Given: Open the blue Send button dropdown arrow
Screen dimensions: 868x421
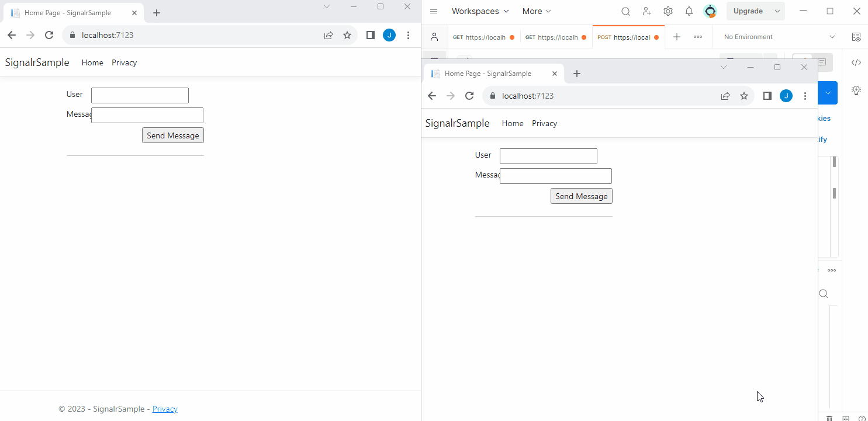Looking at the screenshot, I should coord(828,92).
